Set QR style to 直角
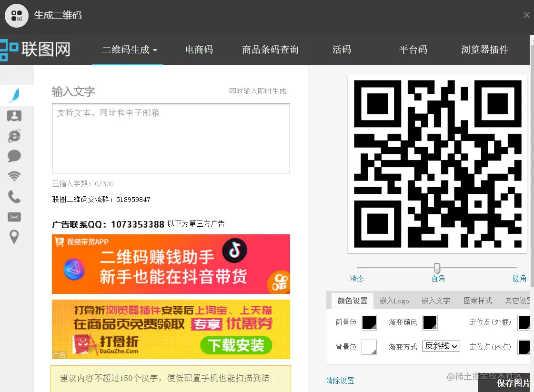 438,279
